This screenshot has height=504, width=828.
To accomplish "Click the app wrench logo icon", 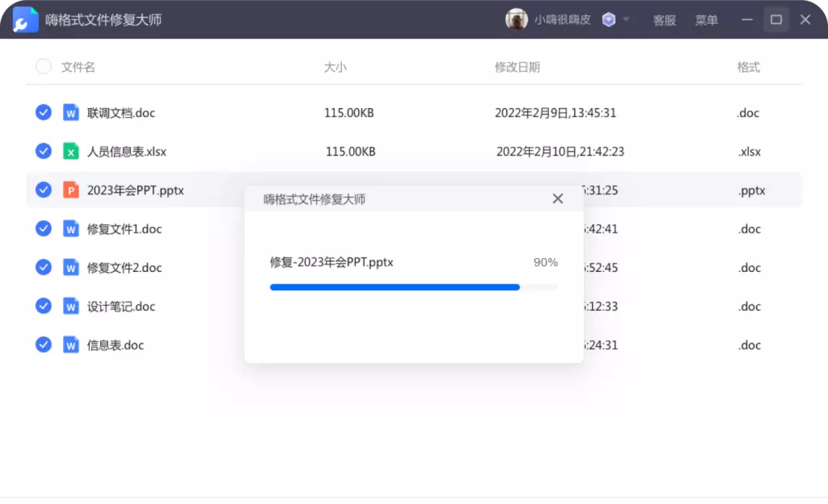I will (x=25, y=20).
